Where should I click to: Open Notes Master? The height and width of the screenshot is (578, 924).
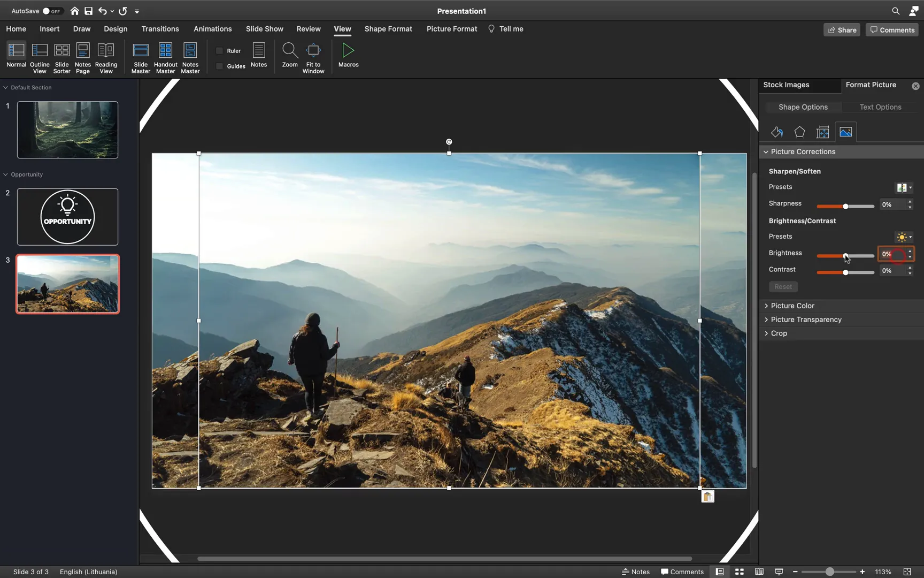click(x=190, y=58)
